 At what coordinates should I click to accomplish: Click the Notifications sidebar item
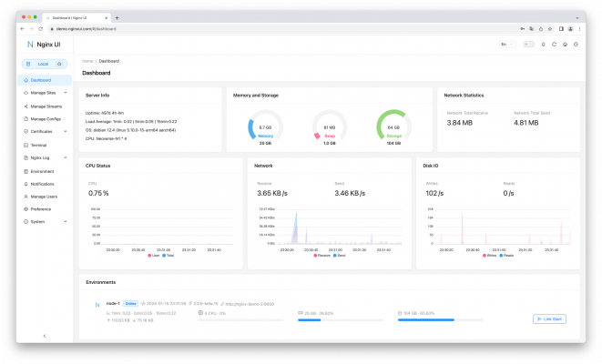(x=43, y=184)
